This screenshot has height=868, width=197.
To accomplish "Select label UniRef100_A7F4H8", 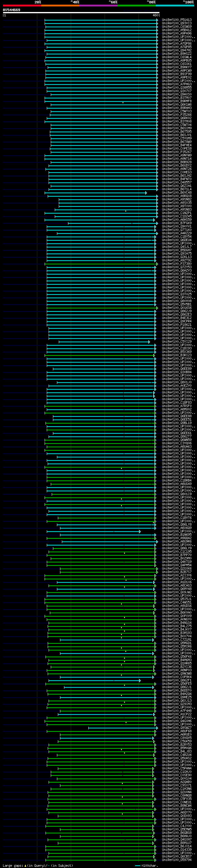I will click(177, 711).
